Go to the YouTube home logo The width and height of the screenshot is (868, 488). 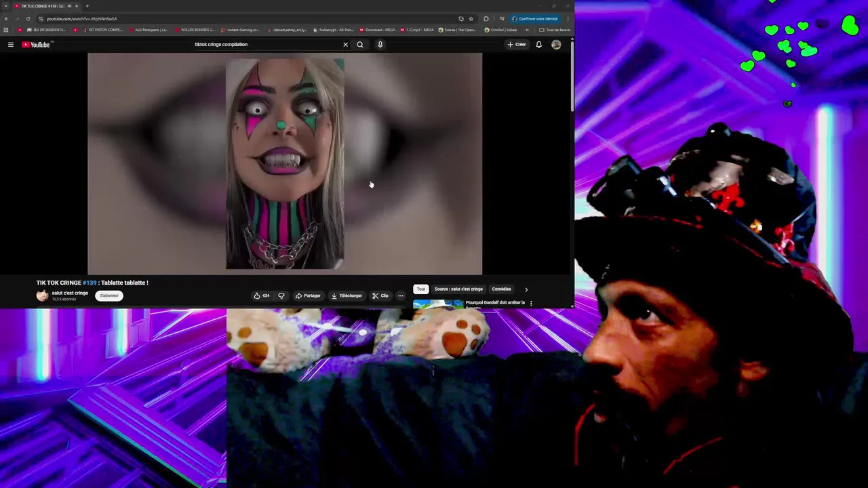pyautogui.click(x=35, y=45)
